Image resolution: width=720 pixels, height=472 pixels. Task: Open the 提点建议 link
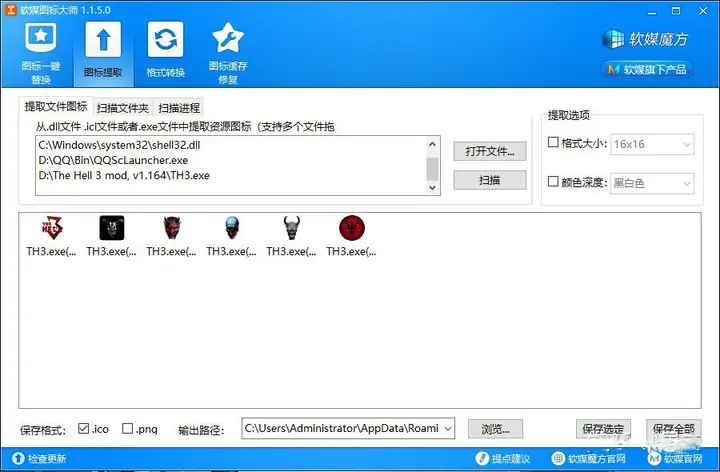point(503,458)
